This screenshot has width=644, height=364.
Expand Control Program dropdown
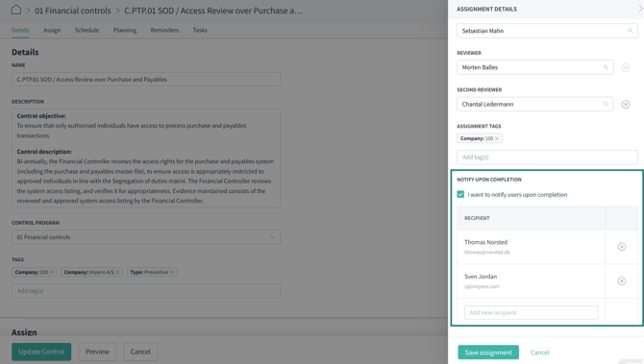(146, 237)
